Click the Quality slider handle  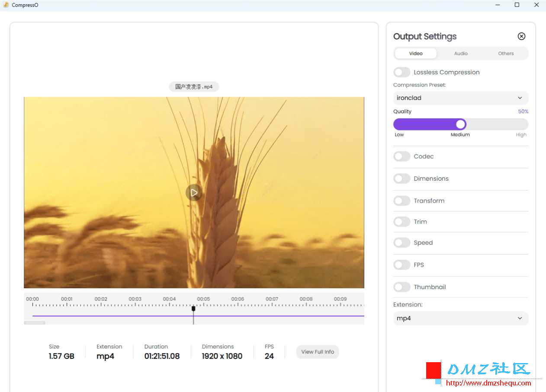coord(461,124)
